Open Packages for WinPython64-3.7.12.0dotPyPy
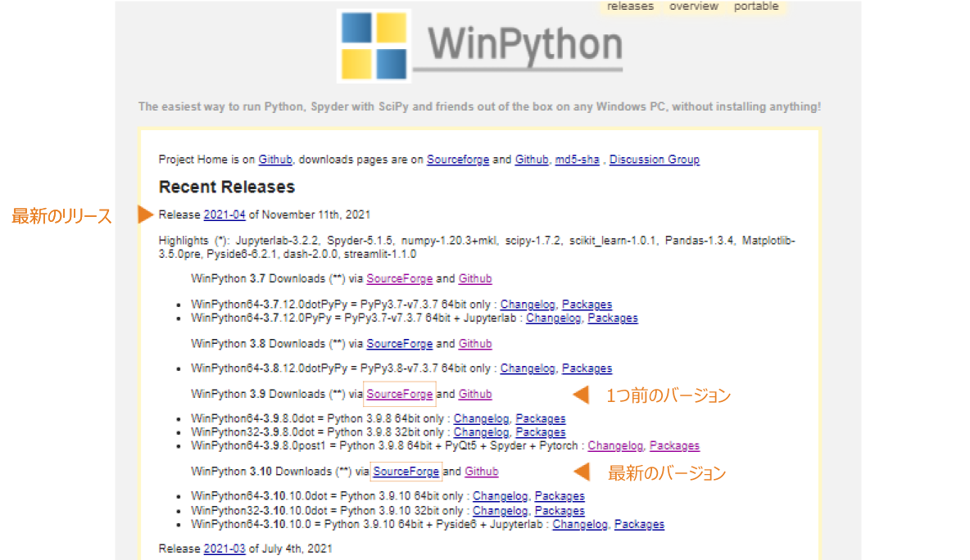The height and width of the screenshot is (560, 970). point(587,304)
